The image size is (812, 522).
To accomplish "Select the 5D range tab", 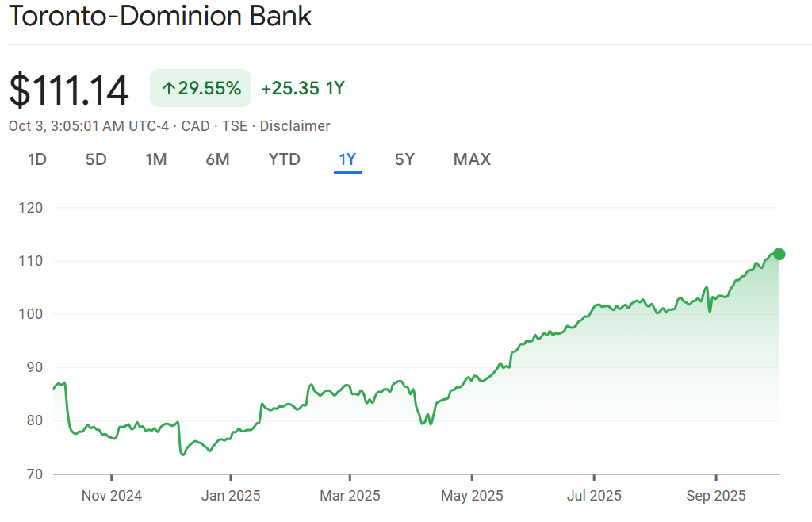I will [x=96, y=159].
